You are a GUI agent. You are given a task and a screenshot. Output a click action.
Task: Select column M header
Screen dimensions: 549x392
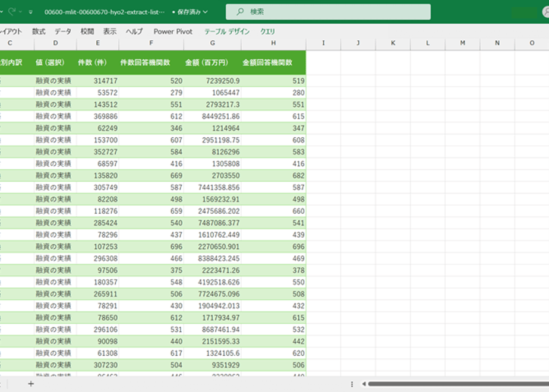click(x=462, y=43)
